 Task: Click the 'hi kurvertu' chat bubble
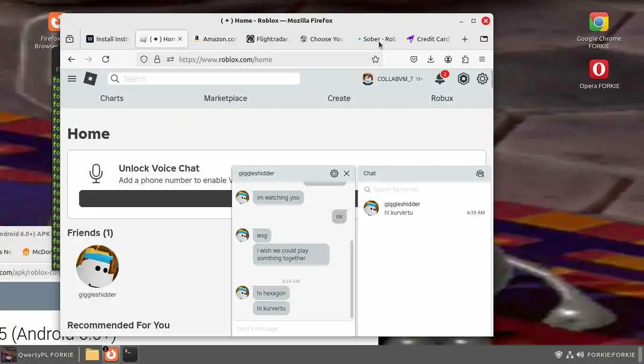(271, 309)
